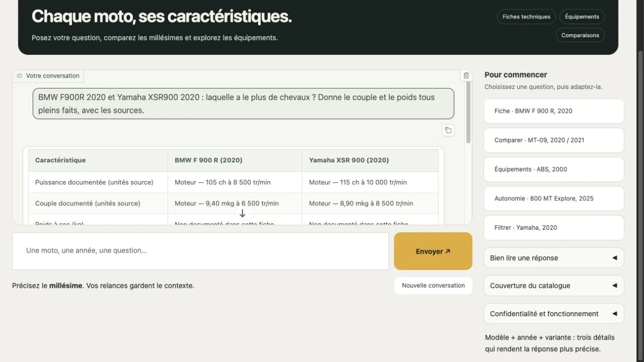The width and height of the screenshot is (644, 362).
Task: Delete the conversation with the trash icon
Action: click(x=466, y=76)
